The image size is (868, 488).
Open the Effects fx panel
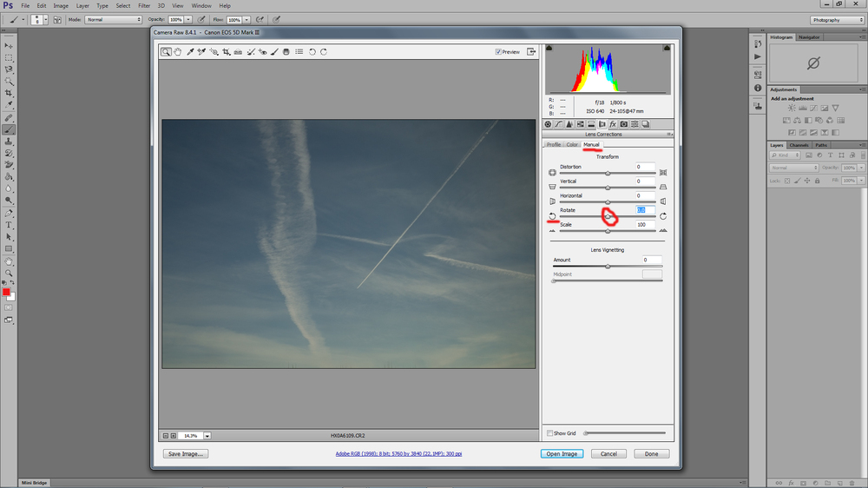(x=613, y=124)
